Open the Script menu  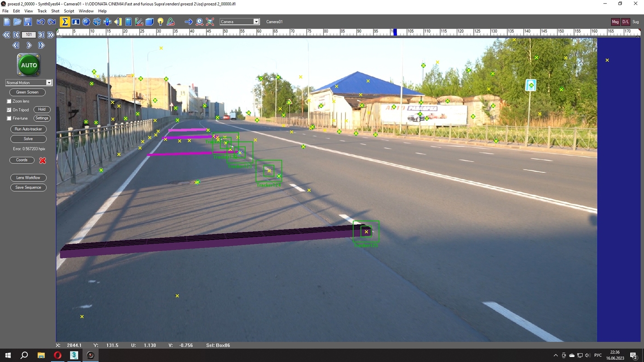[x=69, y=11]
